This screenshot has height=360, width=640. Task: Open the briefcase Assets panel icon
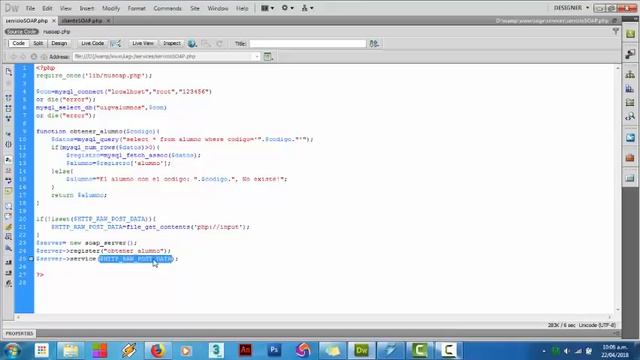coord(630,157)
